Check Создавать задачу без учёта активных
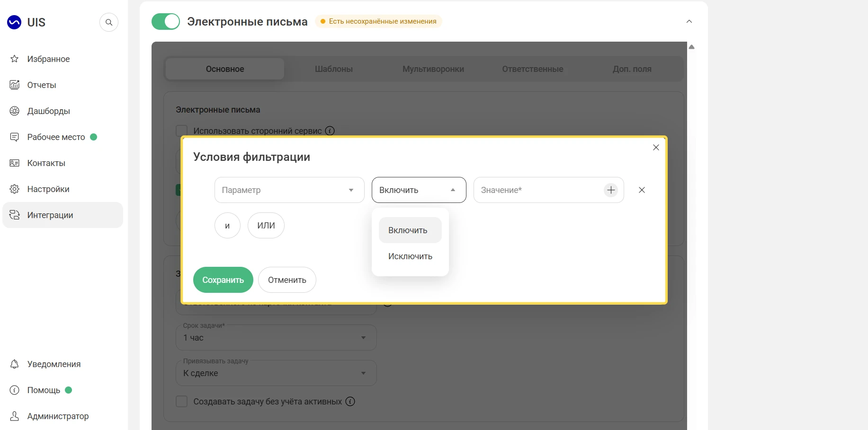 (x=181, y=401)
